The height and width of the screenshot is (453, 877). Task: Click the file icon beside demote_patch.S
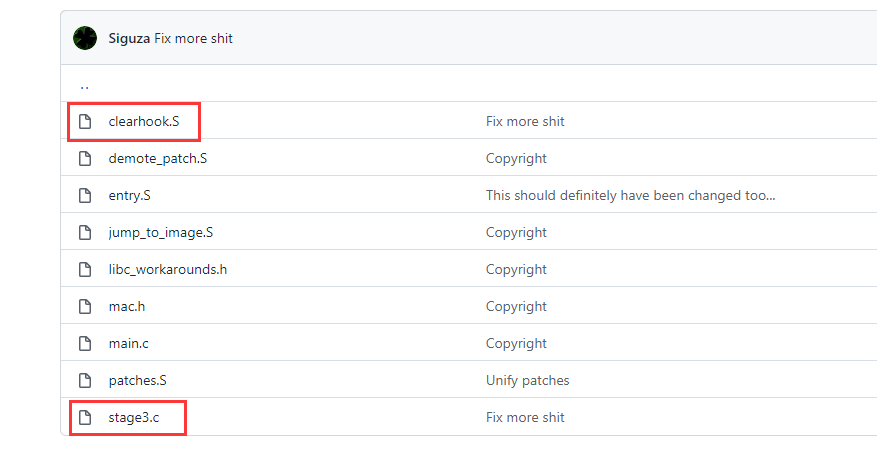coord(85,158)
